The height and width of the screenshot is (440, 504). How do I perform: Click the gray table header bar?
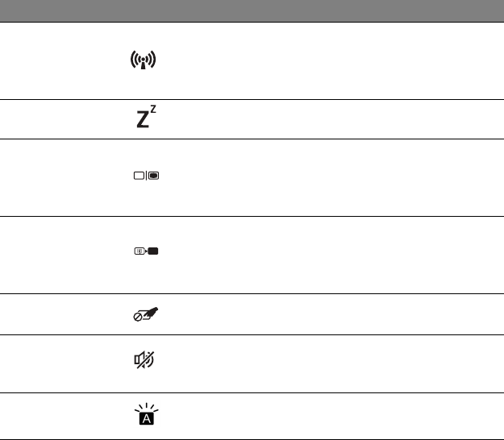pyautogui.click(x=252, y=10)
